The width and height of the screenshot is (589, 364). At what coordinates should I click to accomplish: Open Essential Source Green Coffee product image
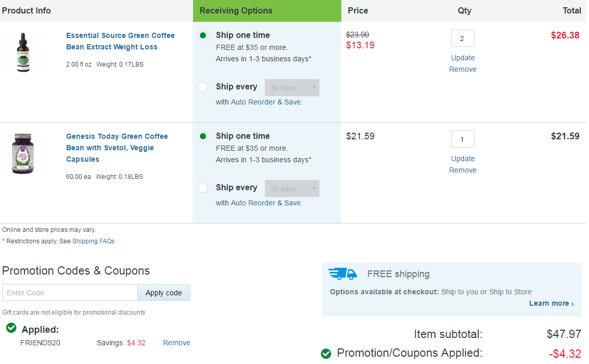(23, 53)
